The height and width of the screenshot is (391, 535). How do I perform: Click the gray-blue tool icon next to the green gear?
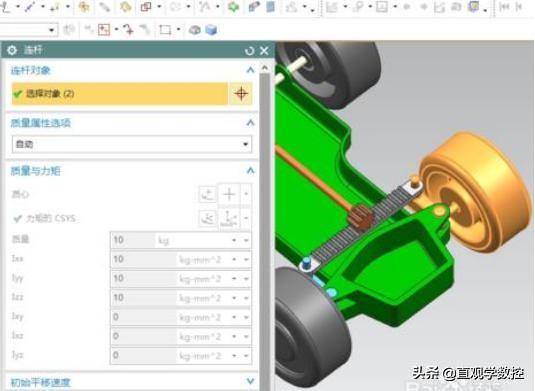point(254,7)
